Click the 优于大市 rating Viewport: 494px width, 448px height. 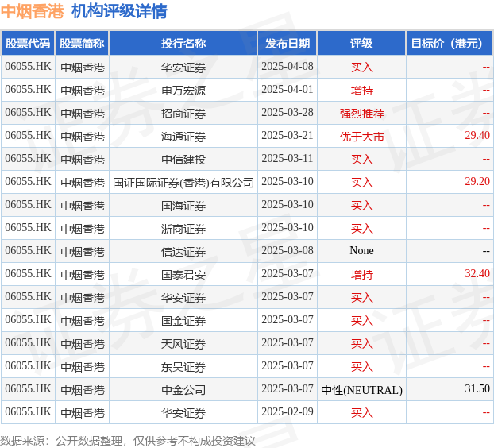[x=361, y=137]
